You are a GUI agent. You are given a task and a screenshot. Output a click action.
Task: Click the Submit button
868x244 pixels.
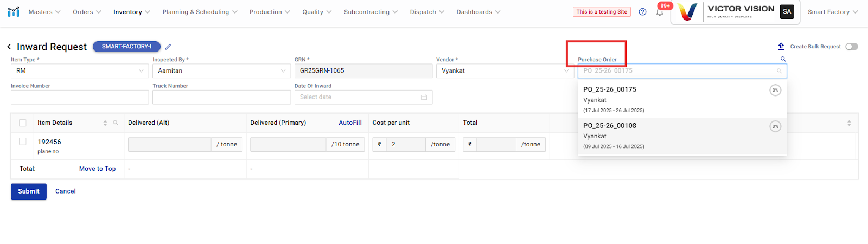(x=29, y=191)
